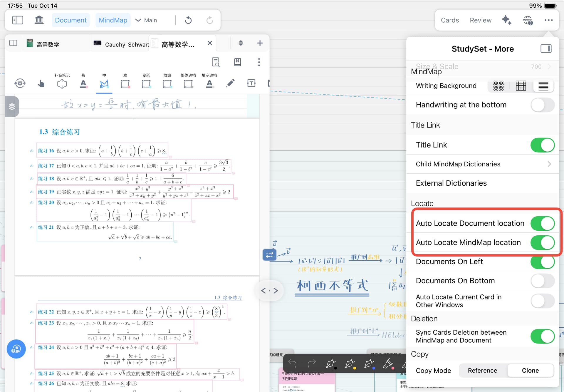564x392 pixels.
Task: Select Reference copy mode
Action: click(x=482, y=371)
